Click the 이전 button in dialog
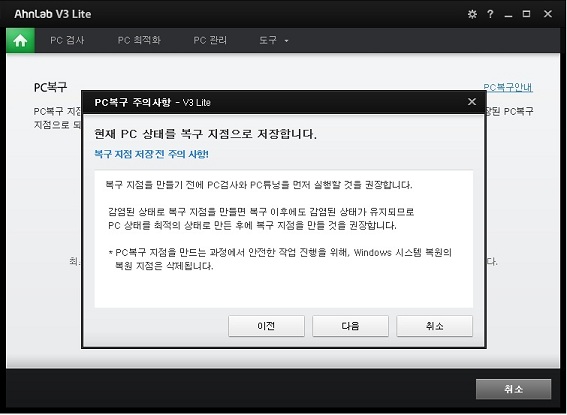Image resolution: width=567 pixels, height=415 pixels. [x=266, y=326]
